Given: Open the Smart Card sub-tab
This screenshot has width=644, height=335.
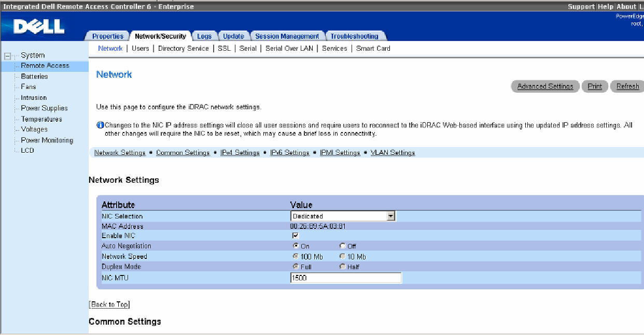Looking at the screenshot, I should [x=373, y=48].
